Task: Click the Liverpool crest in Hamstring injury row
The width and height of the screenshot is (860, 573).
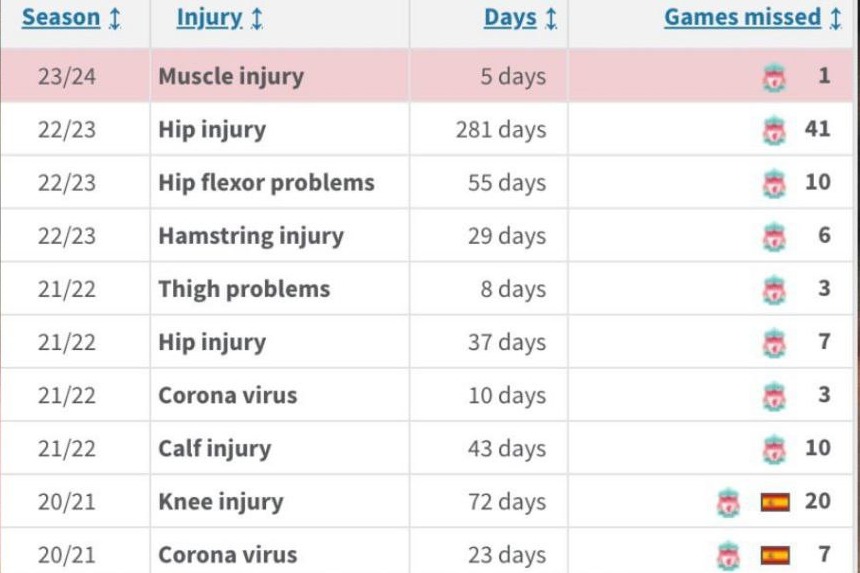Action: 774,237
